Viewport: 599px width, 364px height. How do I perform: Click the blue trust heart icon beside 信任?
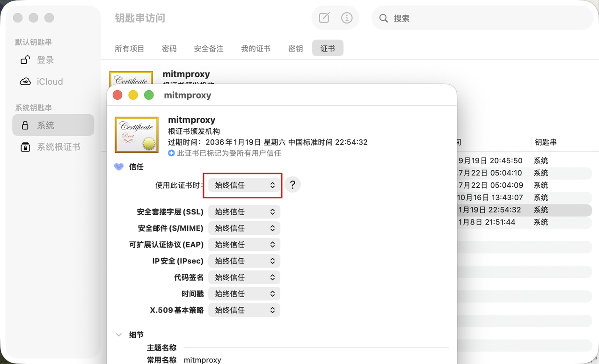coord(118,167)
